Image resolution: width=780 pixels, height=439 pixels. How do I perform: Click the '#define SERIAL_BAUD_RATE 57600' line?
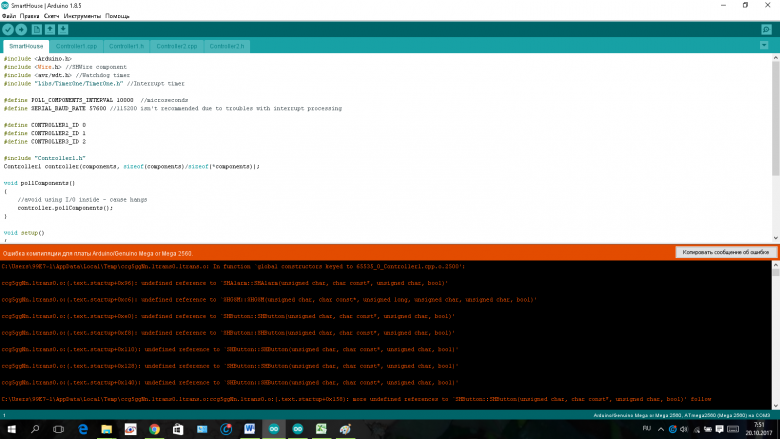(x=173, y=108)
